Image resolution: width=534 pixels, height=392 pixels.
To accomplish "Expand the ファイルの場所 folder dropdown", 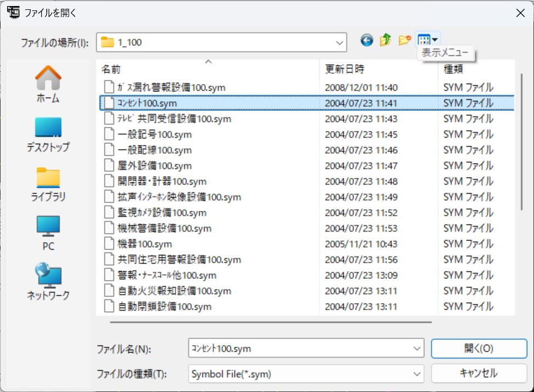I will pyautogui.click(x=339, y=43).
